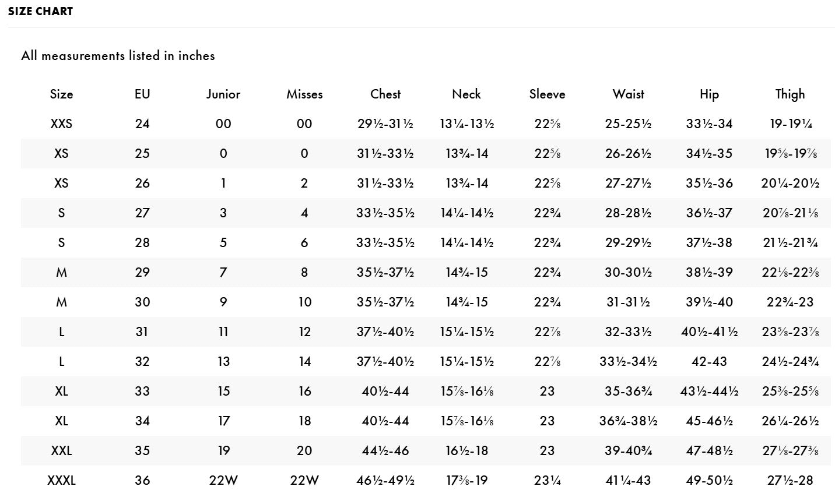Select the Hip column header
The image size is (835, 504).
[709, 94]
